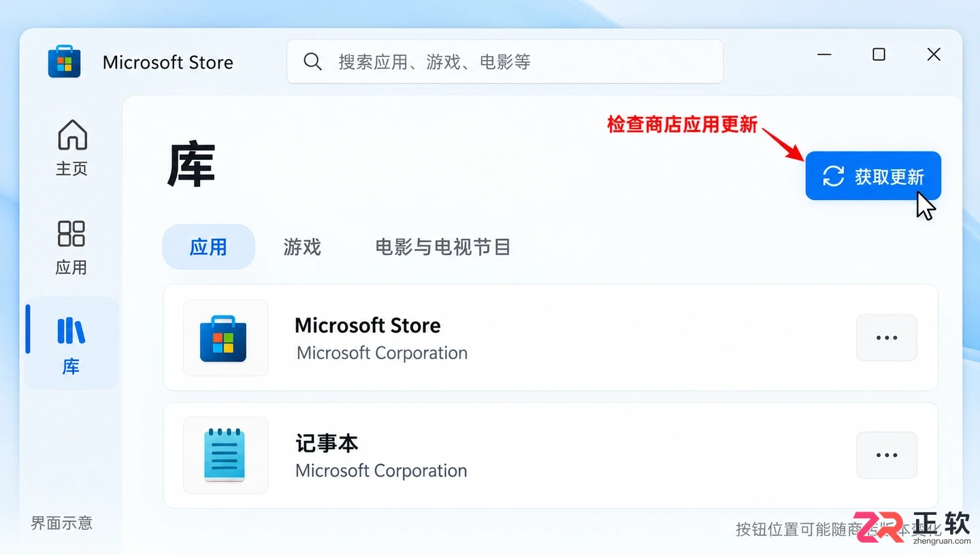Click the Microsoft Store logo in title bar
Viewport: 980px width, 555px height.
pos(65,62)
